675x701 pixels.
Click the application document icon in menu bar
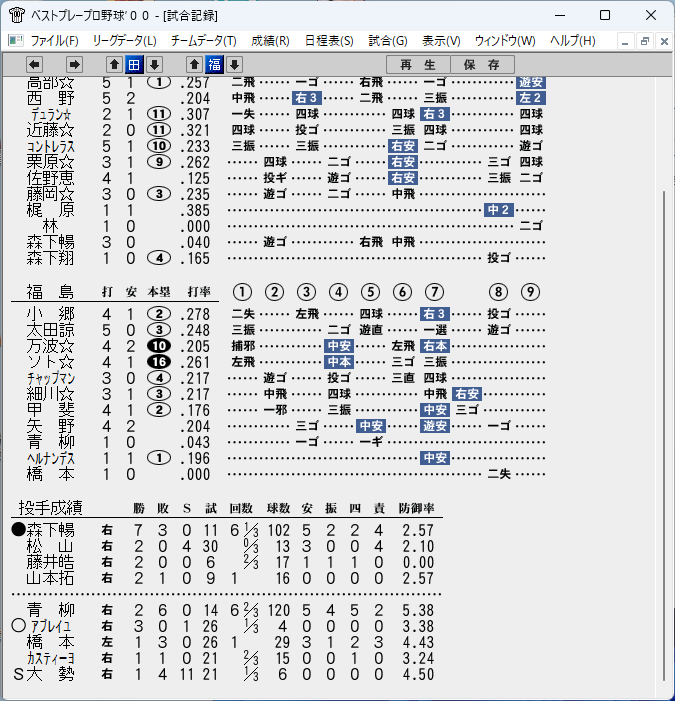point(16,41)
